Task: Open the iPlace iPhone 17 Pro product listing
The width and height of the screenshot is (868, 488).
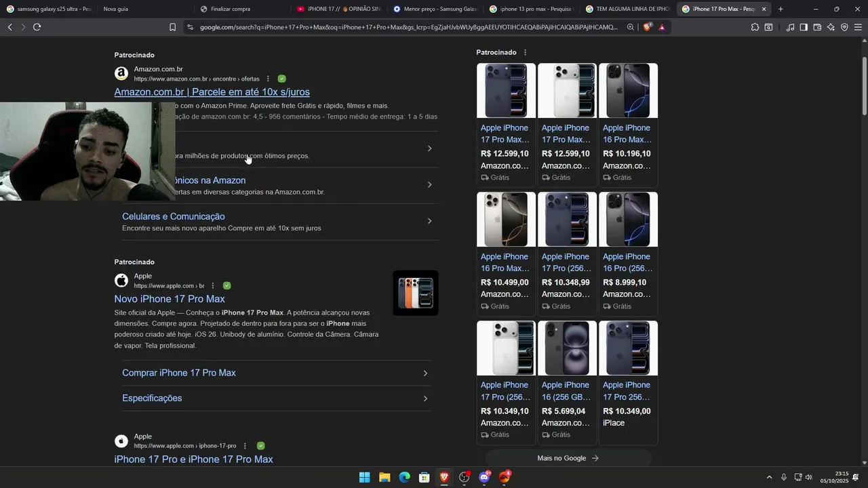Action: pyautogui.click(x=628, y=382)
